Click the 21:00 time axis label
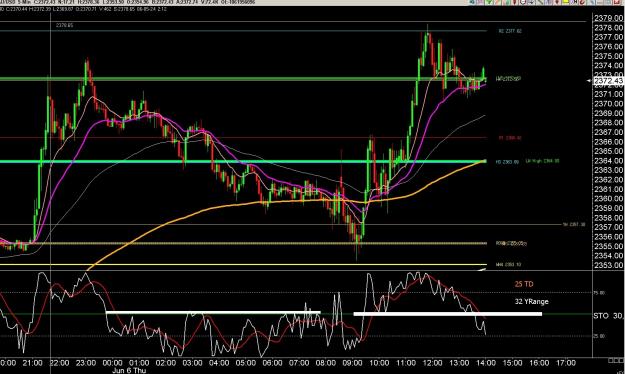Image resolution: width=625 pixels, height=374 pixels. coord(32,363)
